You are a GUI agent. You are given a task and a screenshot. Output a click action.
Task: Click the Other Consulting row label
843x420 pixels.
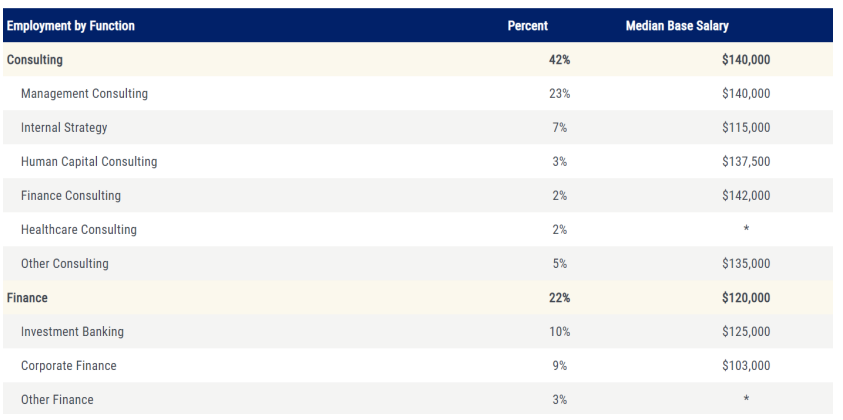click(65, 264)
